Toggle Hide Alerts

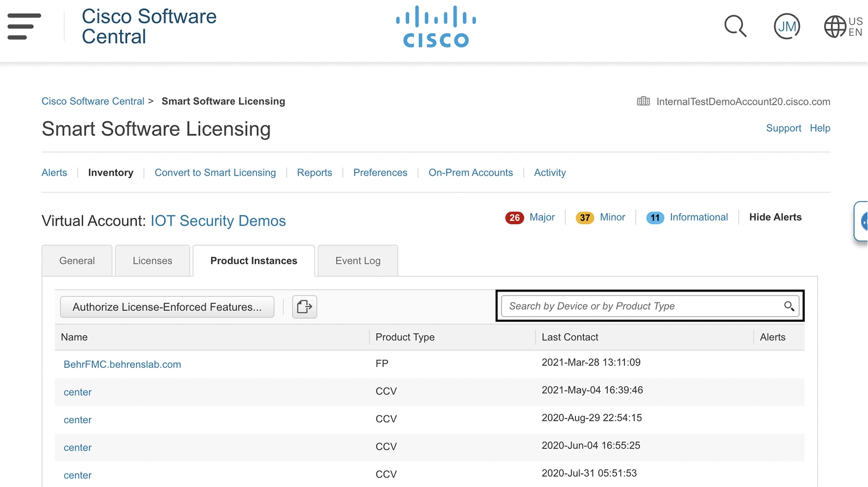click(x=775, y=217)
